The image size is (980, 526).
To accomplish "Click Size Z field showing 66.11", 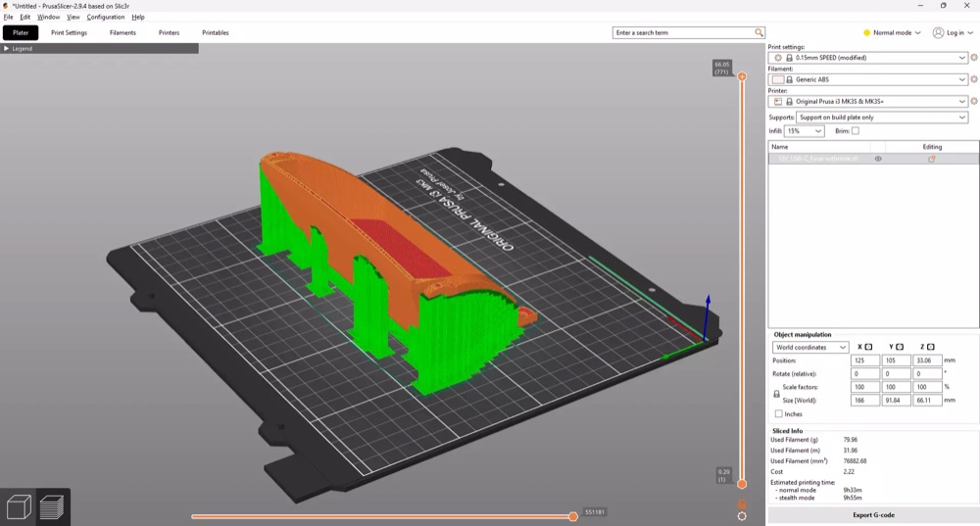I will [927, 401].
